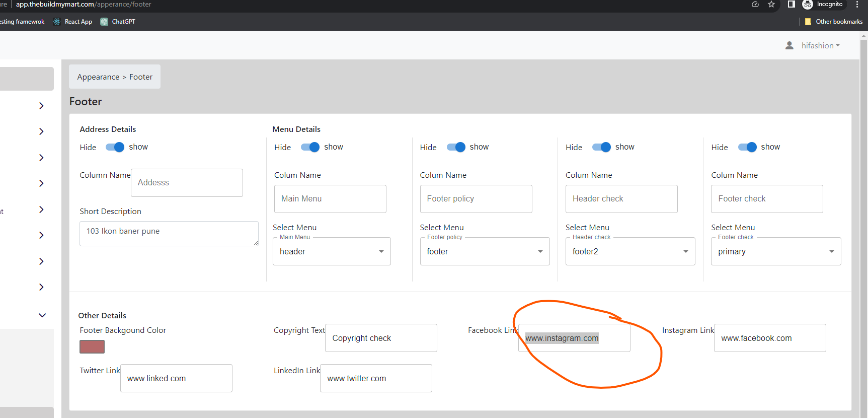This screenshot has width=868, height=418.
Task: Click the Copyright Text input field
Action: pos(381,338)
